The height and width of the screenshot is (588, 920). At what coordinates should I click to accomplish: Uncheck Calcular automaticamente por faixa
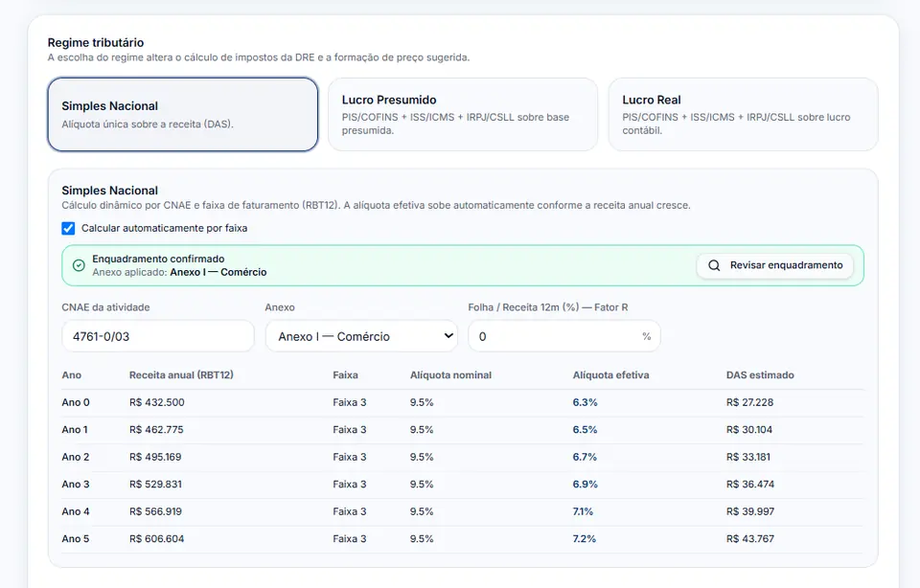[x=68, y=228]
